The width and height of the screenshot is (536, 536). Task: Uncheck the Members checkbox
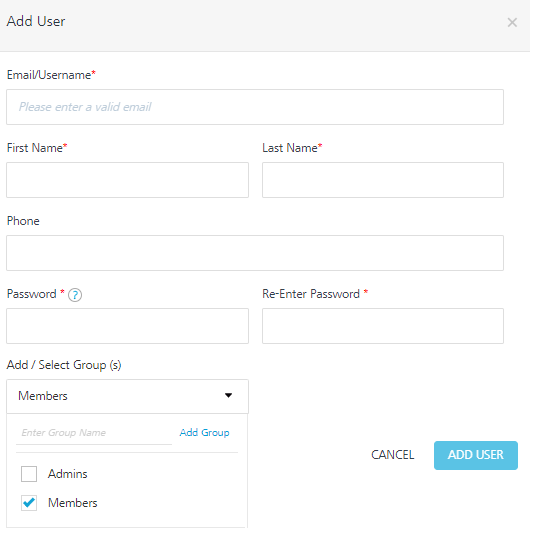point(29,503)
